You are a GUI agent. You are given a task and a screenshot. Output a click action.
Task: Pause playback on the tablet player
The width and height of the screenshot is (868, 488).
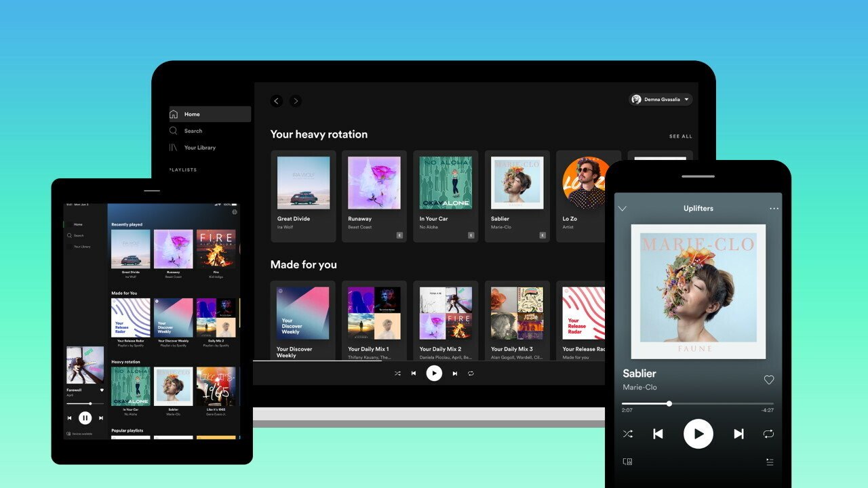85,418
